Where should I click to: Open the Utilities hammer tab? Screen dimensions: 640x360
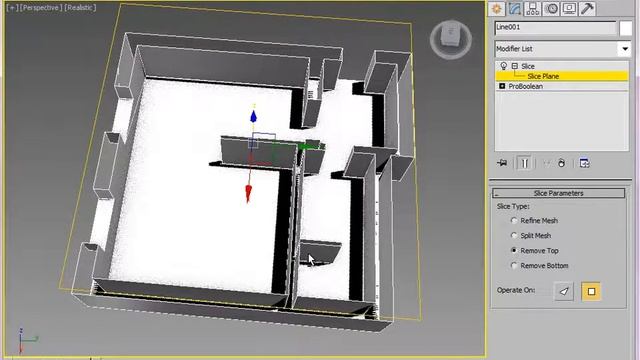(587, 9)
